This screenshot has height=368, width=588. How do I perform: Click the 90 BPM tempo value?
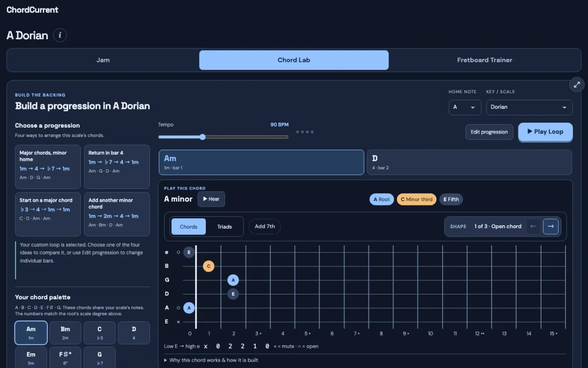(x=279, y=125)
